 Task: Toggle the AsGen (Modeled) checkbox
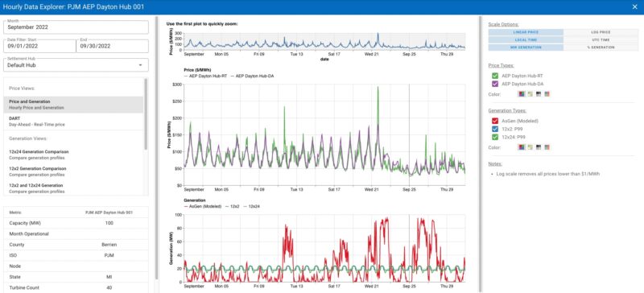495,122
